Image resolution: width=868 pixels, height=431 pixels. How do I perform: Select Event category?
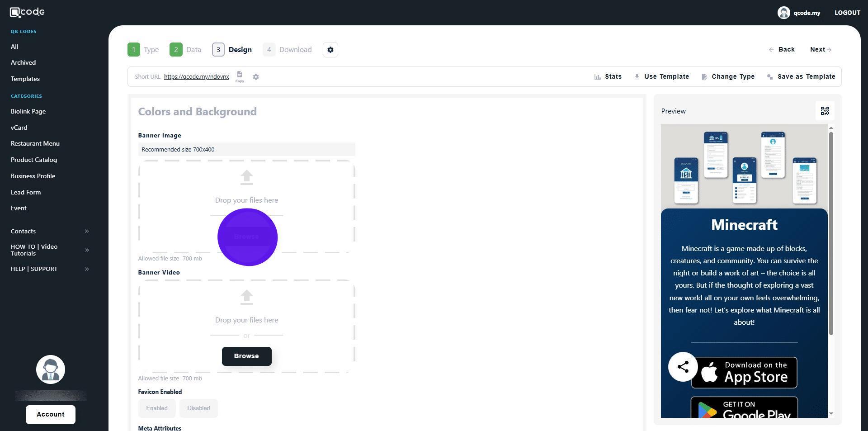point(19,208)
